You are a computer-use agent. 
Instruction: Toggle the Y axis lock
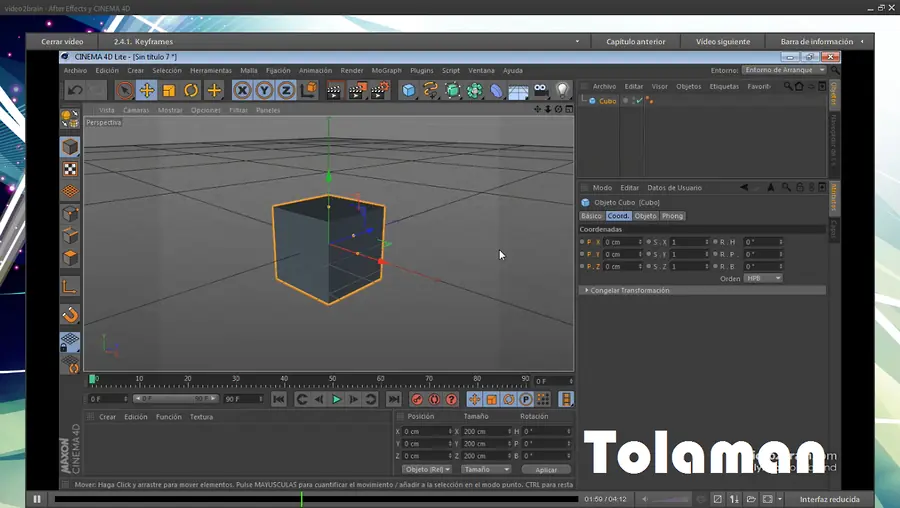[x=263, y=91]
